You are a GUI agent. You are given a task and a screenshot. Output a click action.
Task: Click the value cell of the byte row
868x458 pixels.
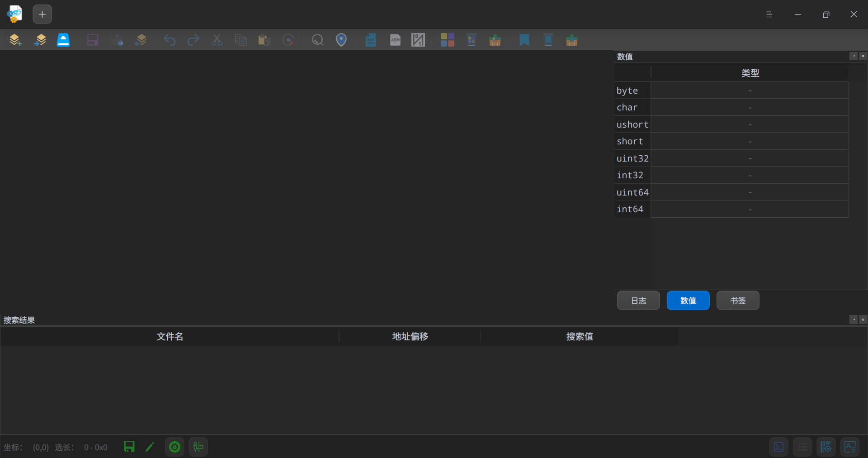(x=750, y=90)
